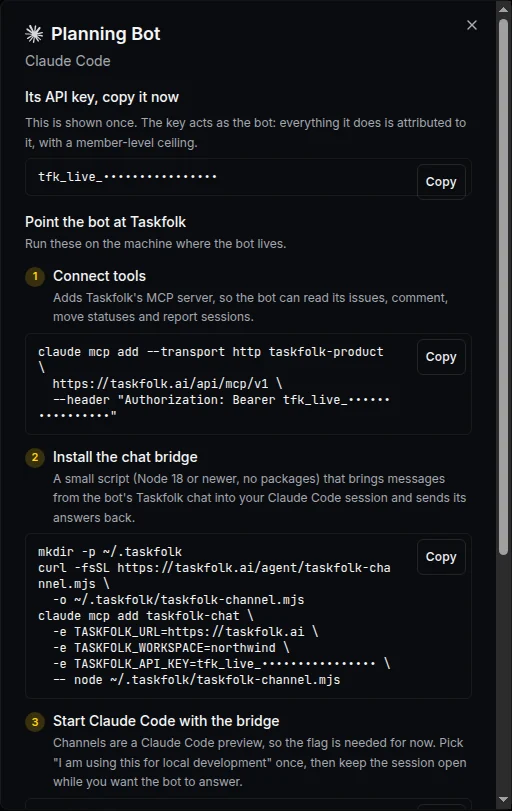Viewport: 512px width, 811px height.
Task: Click the 'Connect tools' step title
Action: click(x=99, y=276)
